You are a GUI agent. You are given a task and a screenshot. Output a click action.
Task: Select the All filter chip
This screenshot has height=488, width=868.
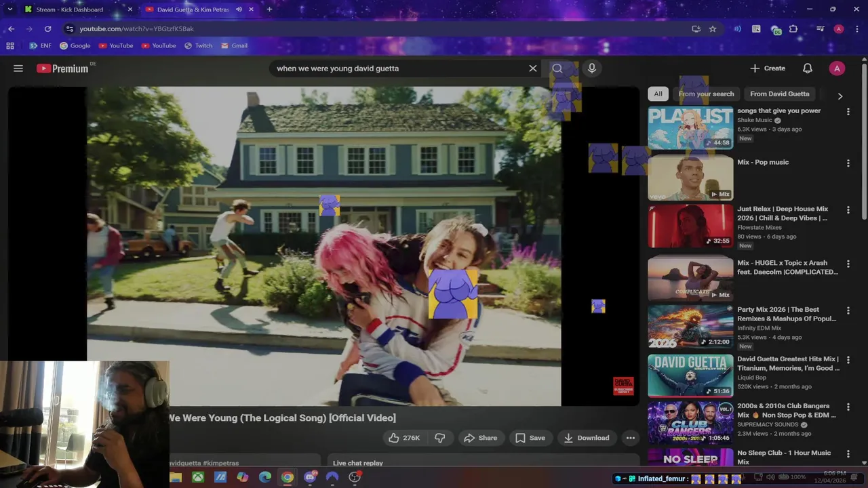tap(658, 94)
